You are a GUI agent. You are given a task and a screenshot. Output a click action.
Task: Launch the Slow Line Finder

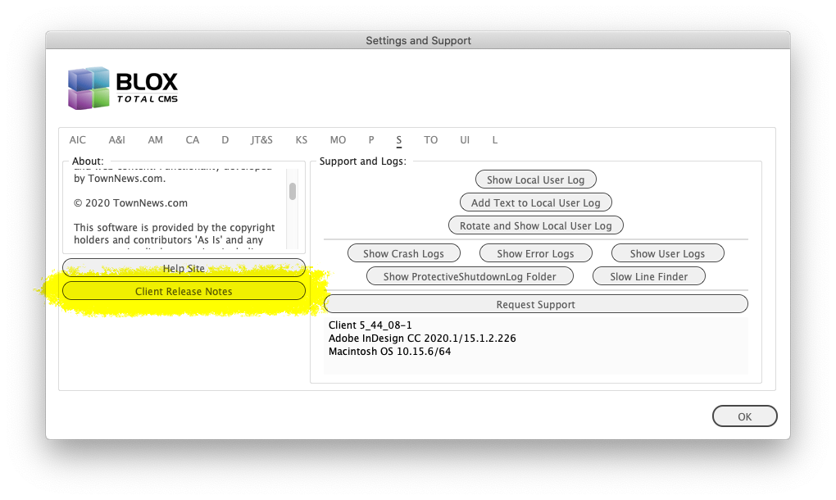coord(649,276)
